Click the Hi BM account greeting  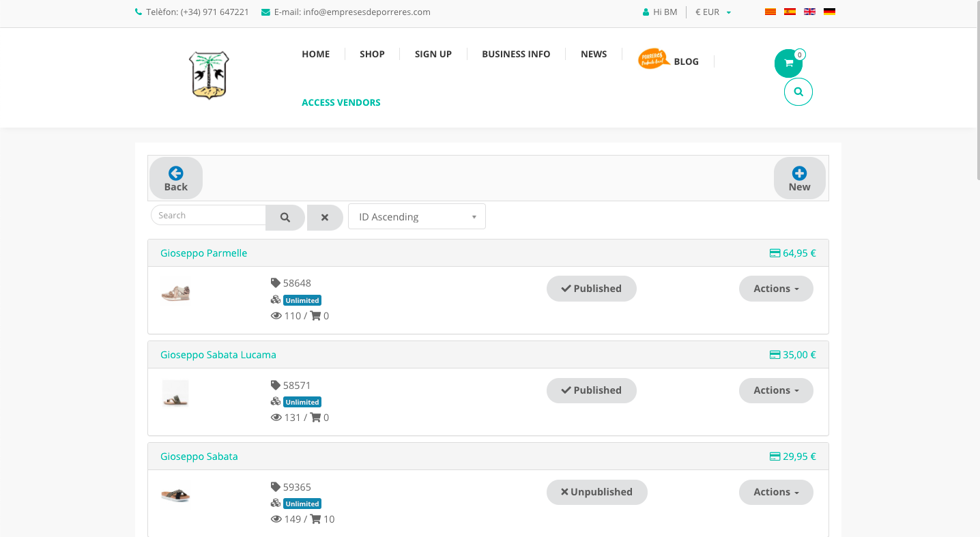(665, 12)
